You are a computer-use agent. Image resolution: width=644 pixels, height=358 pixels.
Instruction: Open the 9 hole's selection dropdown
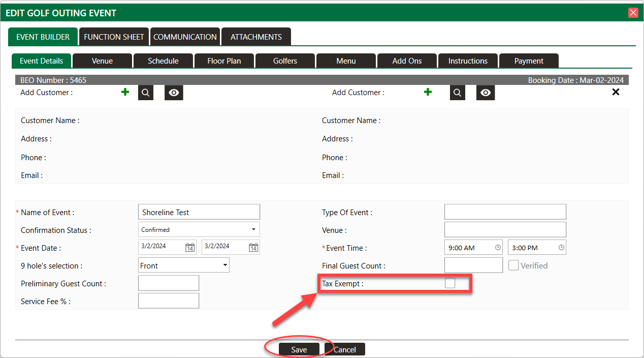183,265
